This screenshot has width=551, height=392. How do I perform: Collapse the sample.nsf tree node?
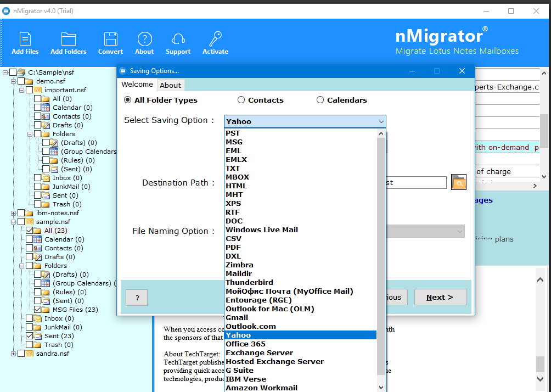[13, 222]
